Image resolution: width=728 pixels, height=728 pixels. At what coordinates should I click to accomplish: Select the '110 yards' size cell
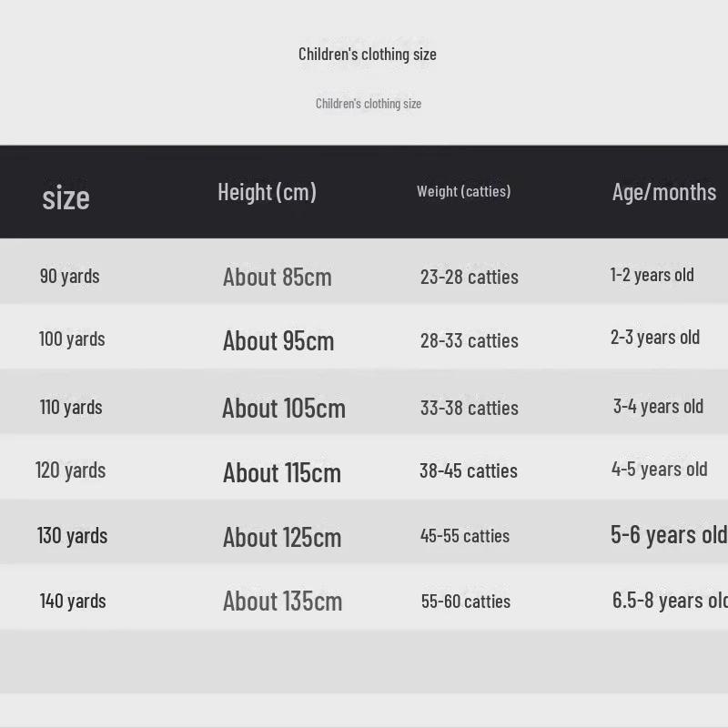[71, 407]
